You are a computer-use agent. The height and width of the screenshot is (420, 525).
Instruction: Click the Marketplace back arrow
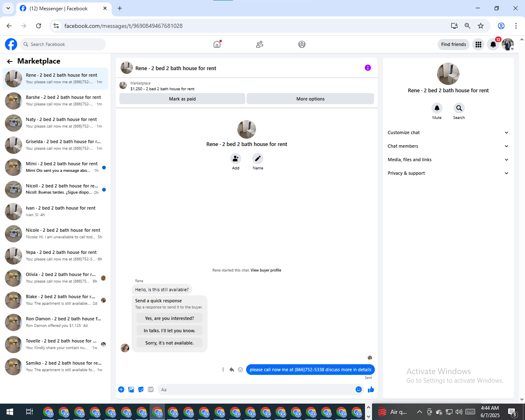pyautogui.click(x=10, y=62)
